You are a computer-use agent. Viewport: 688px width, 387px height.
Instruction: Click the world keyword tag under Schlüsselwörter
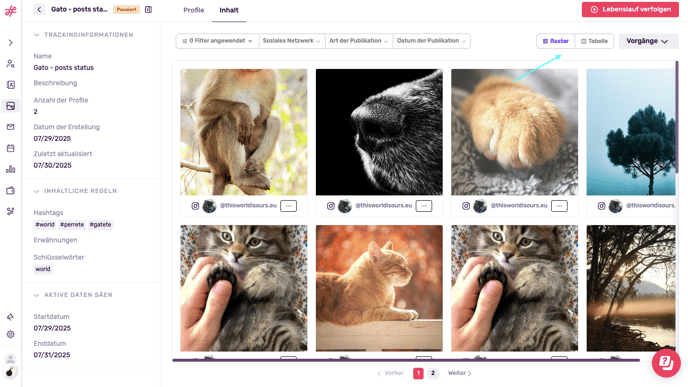coord(43,269)
